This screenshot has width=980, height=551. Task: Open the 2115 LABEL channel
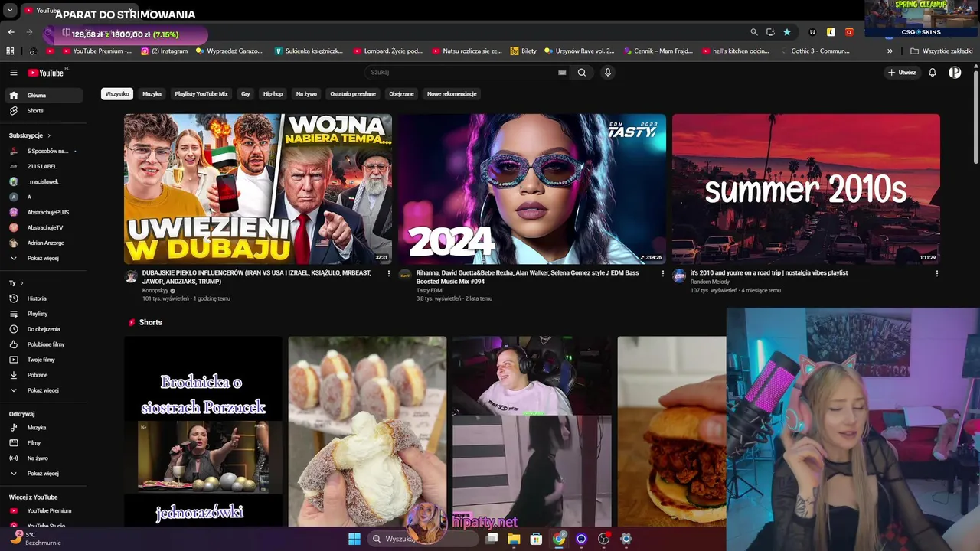pos(43,166)
